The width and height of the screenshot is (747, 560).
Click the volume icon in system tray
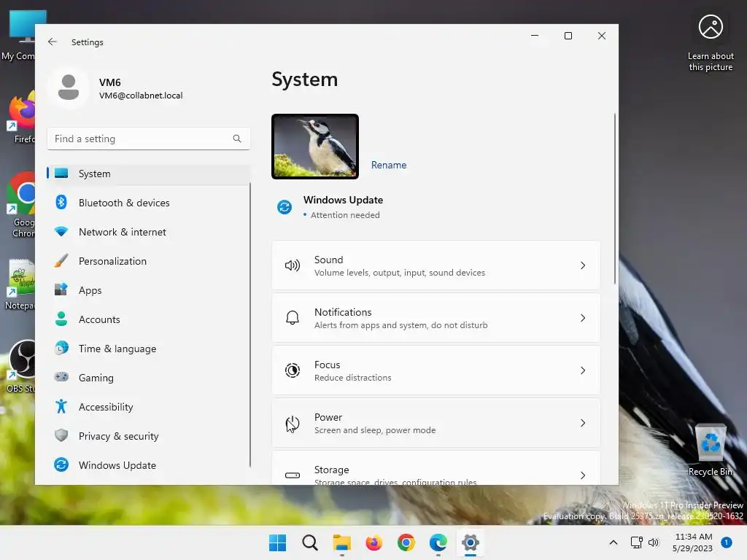pyautogui.click(x=654, y=542)
